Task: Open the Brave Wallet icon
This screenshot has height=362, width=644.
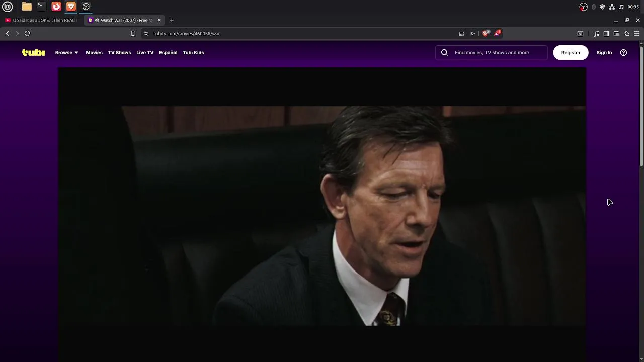Action: pyautogui.click(x=616, y=33)
